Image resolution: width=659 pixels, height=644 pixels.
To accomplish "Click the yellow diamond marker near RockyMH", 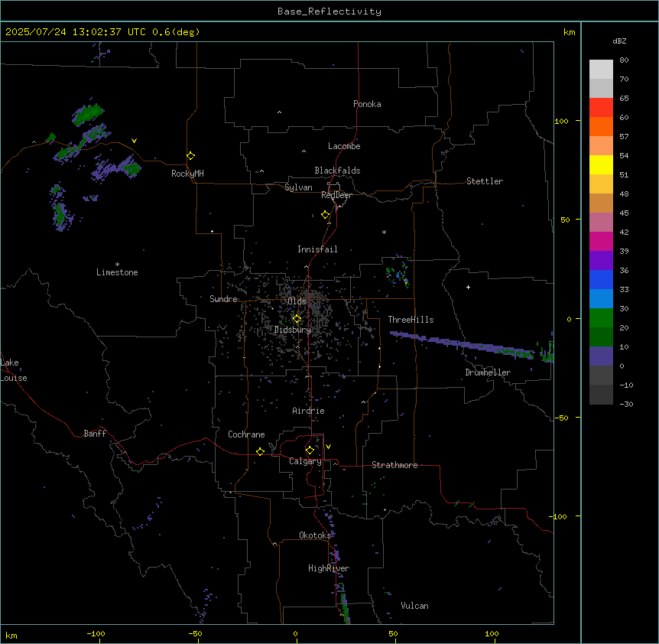I will coord(190,156).
